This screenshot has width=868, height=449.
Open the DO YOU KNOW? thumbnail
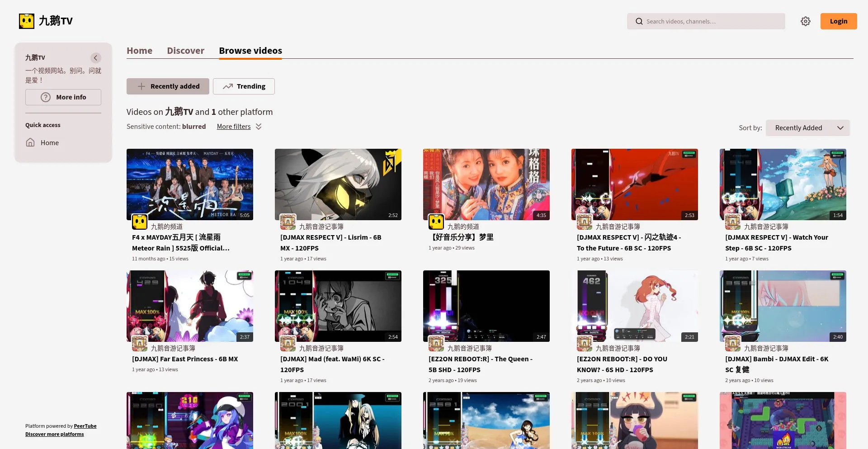coord(635,306)
